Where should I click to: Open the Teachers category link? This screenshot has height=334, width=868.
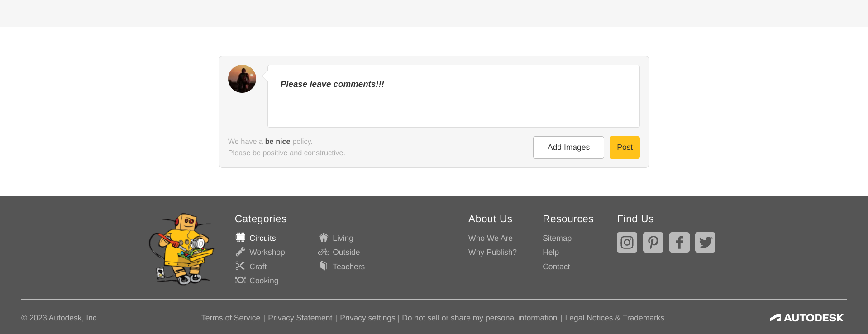[348, 267]
